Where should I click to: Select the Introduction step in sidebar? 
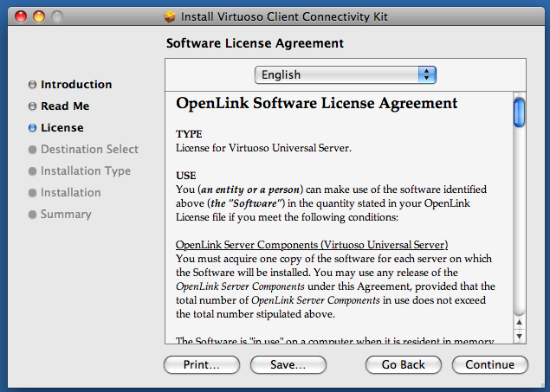click(x=76, y=85)
